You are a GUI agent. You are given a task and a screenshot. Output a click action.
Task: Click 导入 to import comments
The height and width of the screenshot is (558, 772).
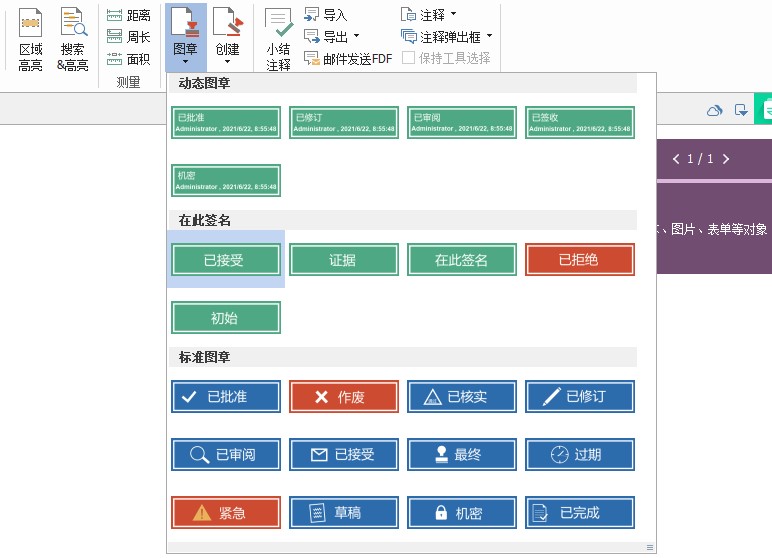(x=326, y=15)
